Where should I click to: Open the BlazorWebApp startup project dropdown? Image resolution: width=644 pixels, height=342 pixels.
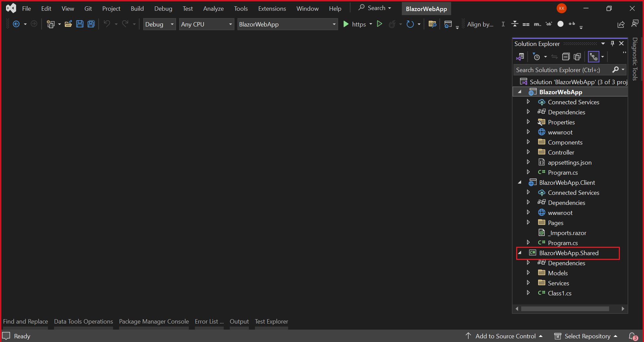(287, 24)
